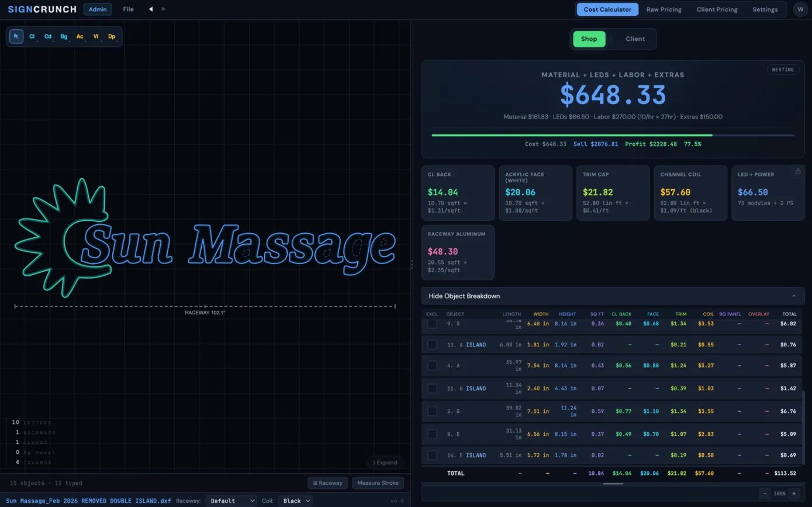This screenshot has height=507, width=812.
Task: Tick the exclude checkbox for 2. G
Action: [432, 411]
